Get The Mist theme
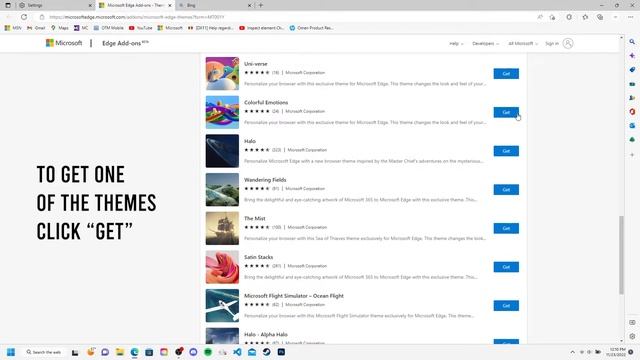 pyautogui.click(x=506, y=228)
